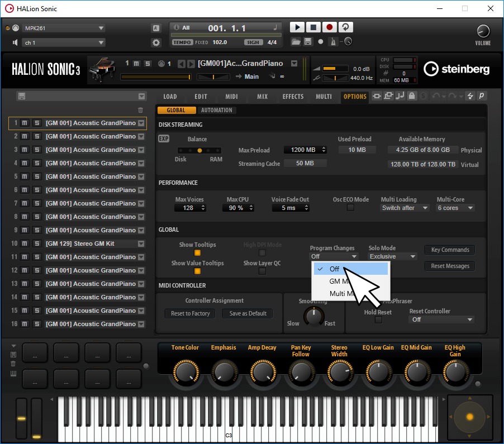Image resolution: width=504 pixels, height=444 pixels.
Task: Solo slot 10 Stereo GM Kit
Action: coord(37,244)
